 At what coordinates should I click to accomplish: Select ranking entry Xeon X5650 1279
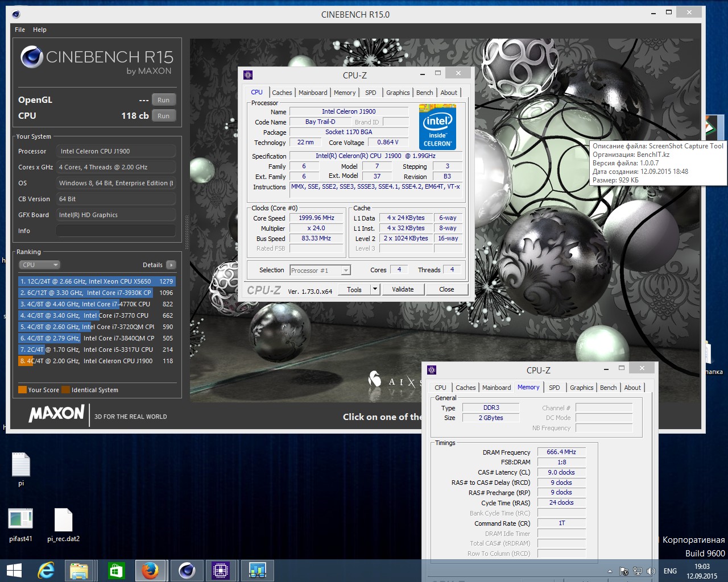tap(97, 281)
